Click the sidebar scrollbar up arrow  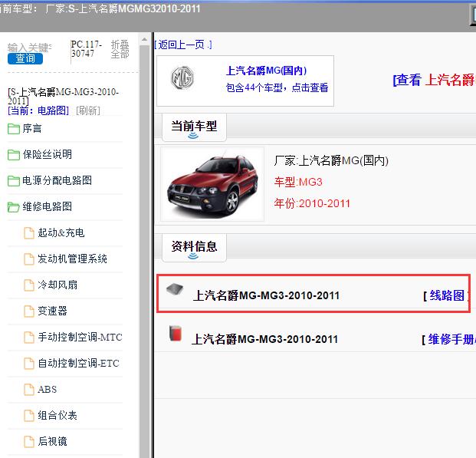(144, 39)
